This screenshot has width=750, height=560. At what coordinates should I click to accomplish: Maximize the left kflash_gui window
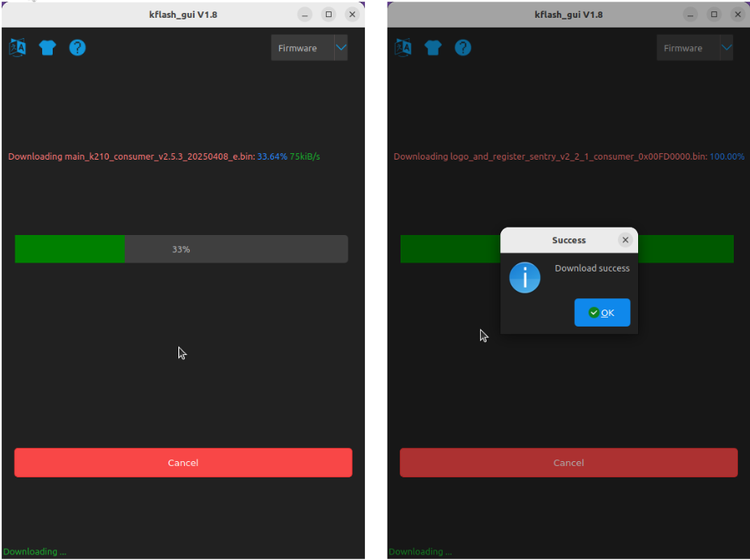pyautogui.click(x=328, y=15)
